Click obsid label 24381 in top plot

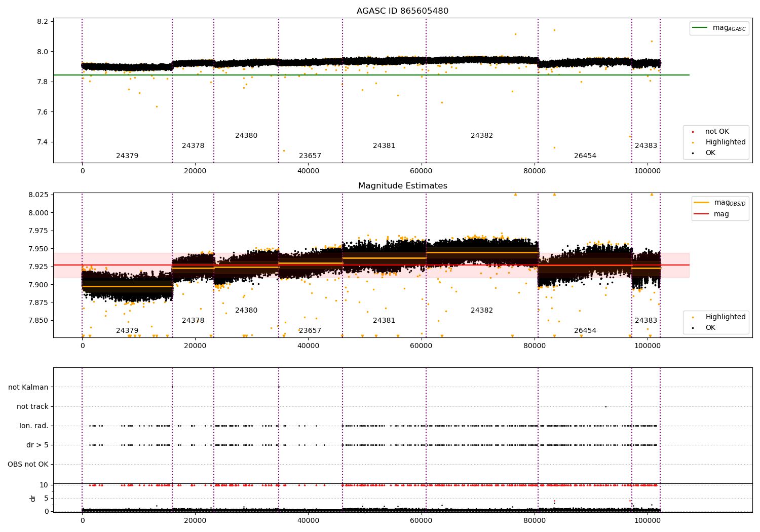click(x=384, y=146)
